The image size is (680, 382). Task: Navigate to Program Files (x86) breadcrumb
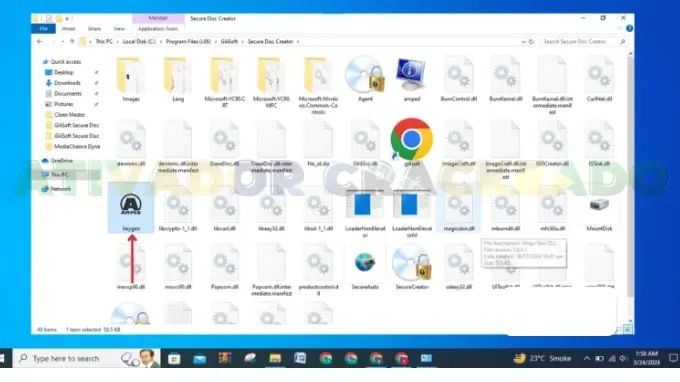pyautogui.click(x=188, y=42)
